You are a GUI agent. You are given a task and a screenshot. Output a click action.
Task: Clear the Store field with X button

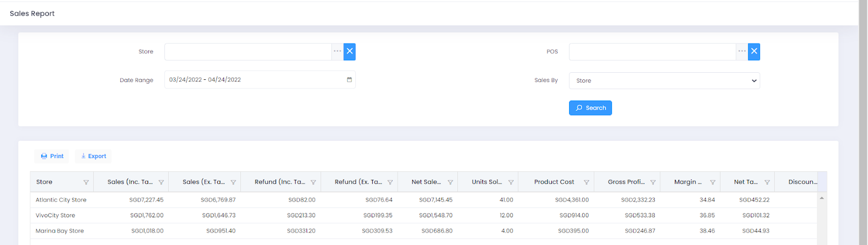[350, 52]
